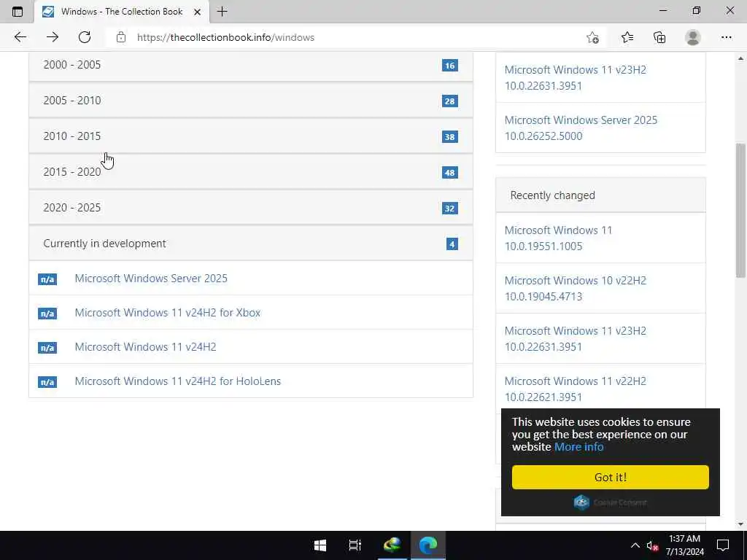
Task: Collapse the Currently in development section
Action: 251,244
